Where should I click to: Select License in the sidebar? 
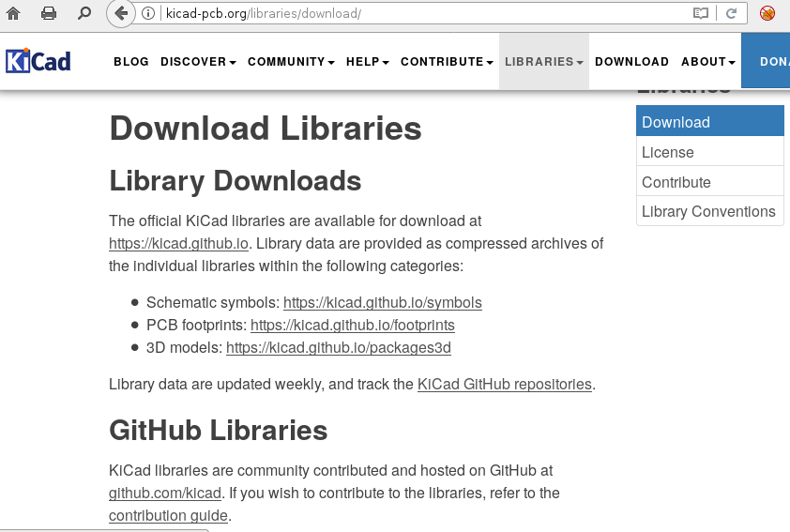pos(710,152)
